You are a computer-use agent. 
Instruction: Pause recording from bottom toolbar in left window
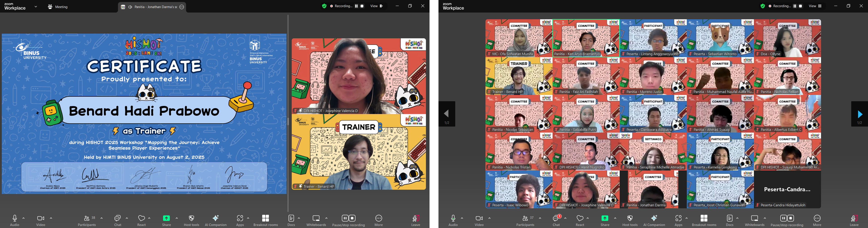345,218
